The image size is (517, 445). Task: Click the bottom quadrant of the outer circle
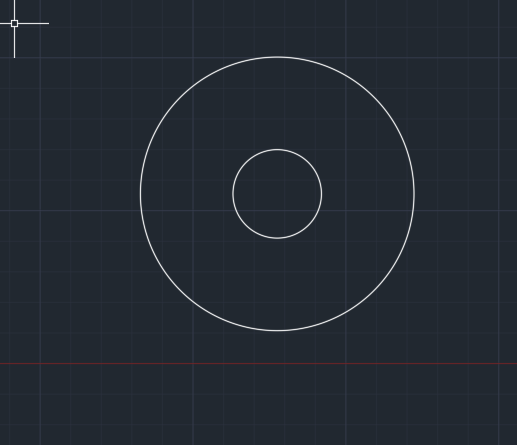coord(277,331)
